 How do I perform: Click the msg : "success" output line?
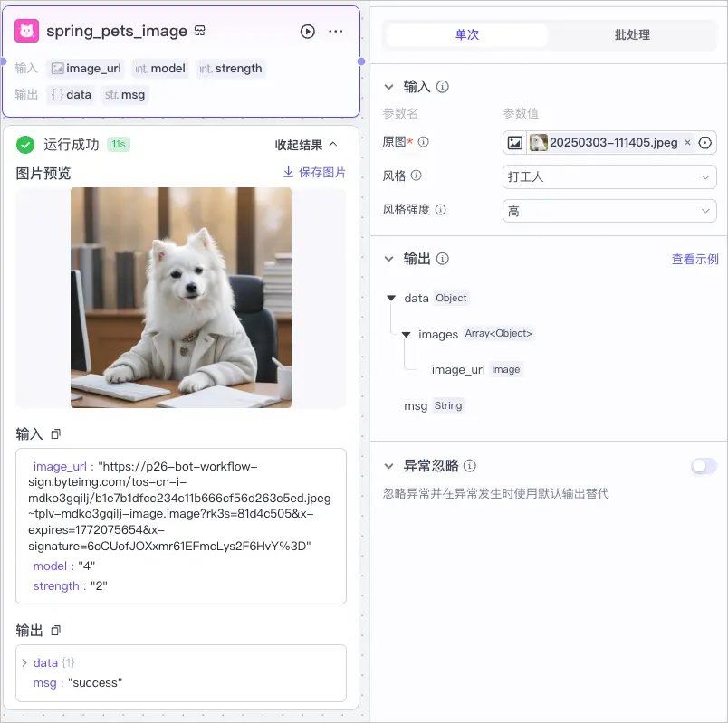78,683
